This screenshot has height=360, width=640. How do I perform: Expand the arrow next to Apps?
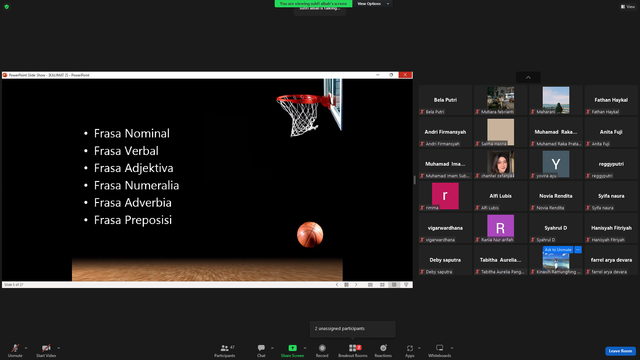419,348
